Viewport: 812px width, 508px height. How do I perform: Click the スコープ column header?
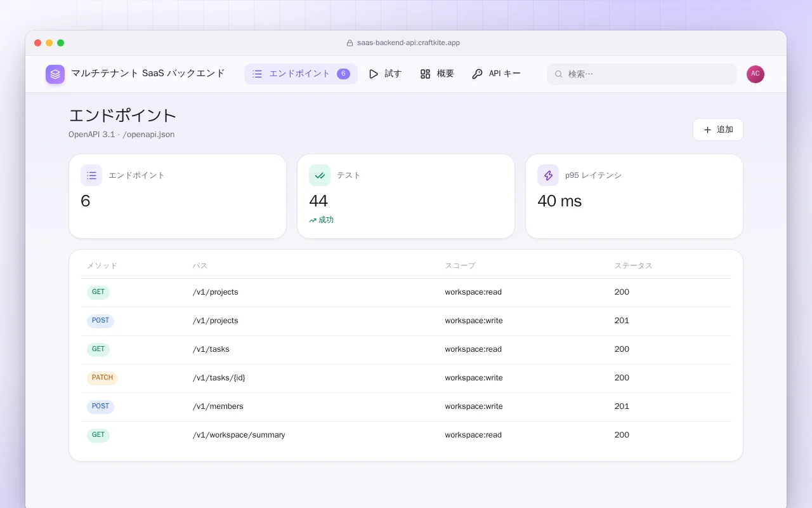point(460,266)
